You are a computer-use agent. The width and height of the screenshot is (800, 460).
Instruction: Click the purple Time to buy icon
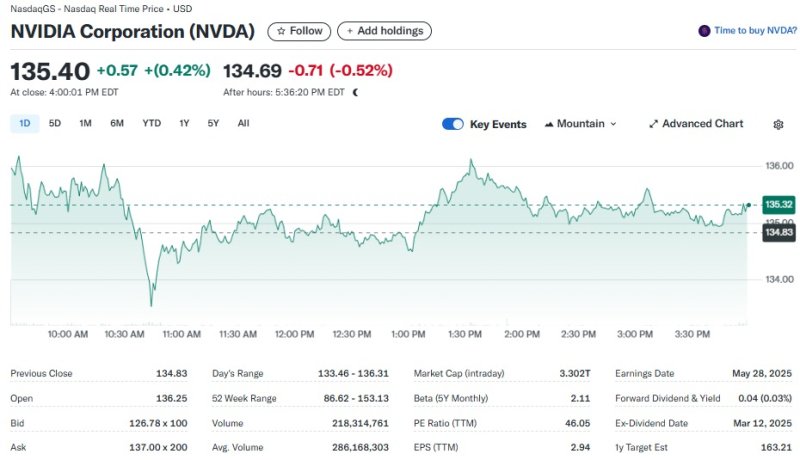pyautogui.click(x=704, y=31)
